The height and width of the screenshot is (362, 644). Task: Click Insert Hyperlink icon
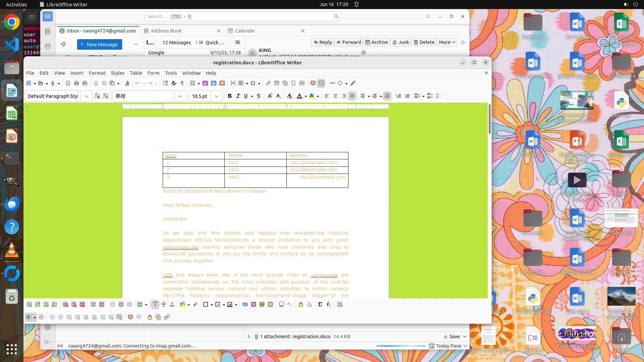pyautogui.click(x=268, y=83)
